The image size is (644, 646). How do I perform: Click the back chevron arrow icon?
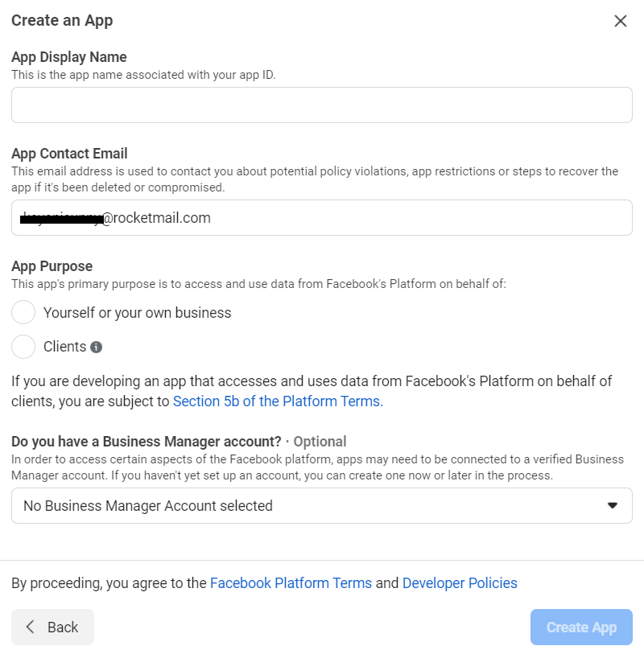[30, 627]
